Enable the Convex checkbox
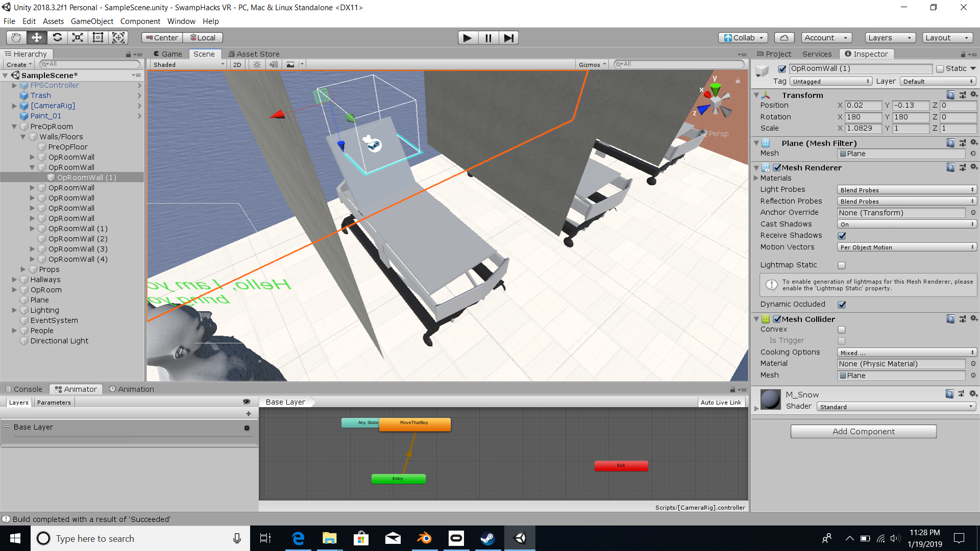This screenshot has height=551, width=980. coord(842,330)
